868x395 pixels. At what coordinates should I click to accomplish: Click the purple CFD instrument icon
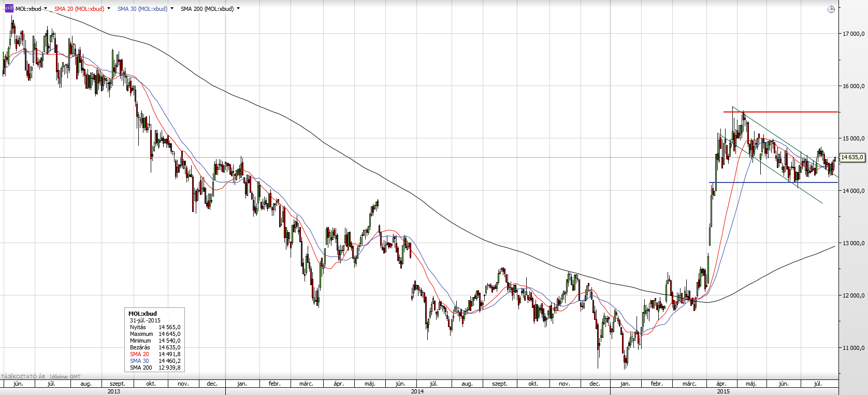click(9, 8)
